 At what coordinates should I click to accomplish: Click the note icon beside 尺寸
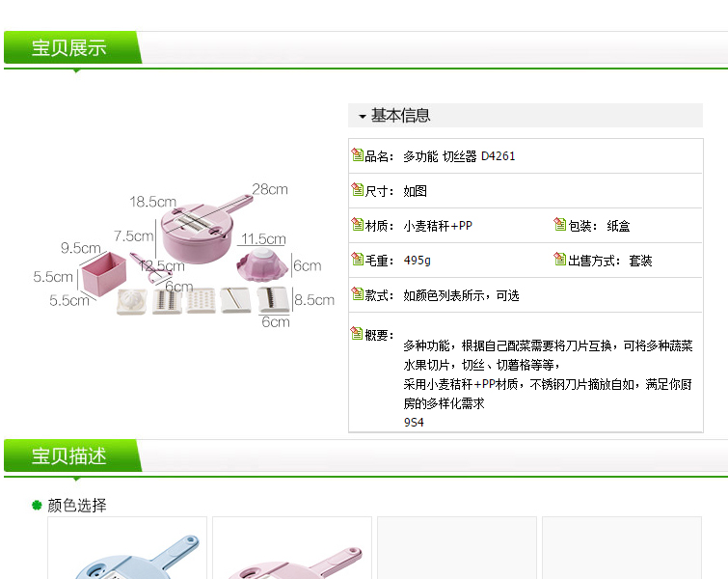[357, 189]
